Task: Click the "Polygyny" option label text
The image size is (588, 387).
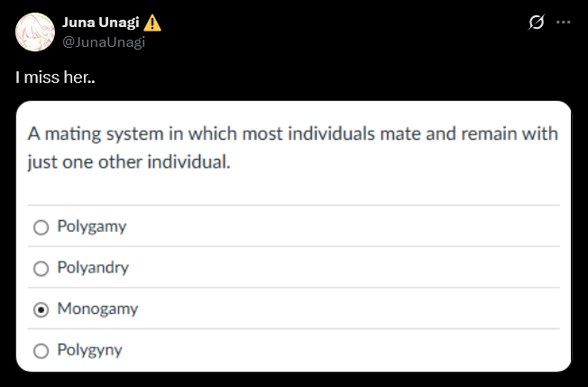Action: point(89,350)
